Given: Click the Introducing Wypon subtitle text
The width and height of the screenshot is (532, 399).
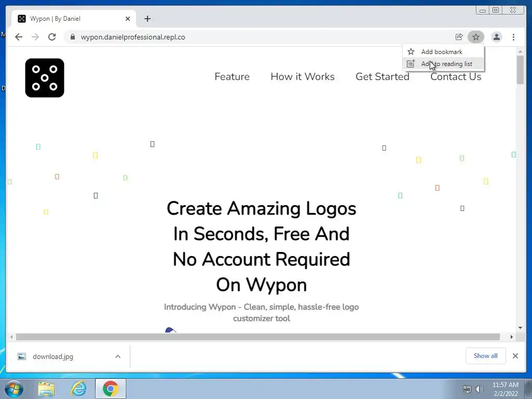Looking at the screenshot, I should pyautogui.click(x=261, y=312).
